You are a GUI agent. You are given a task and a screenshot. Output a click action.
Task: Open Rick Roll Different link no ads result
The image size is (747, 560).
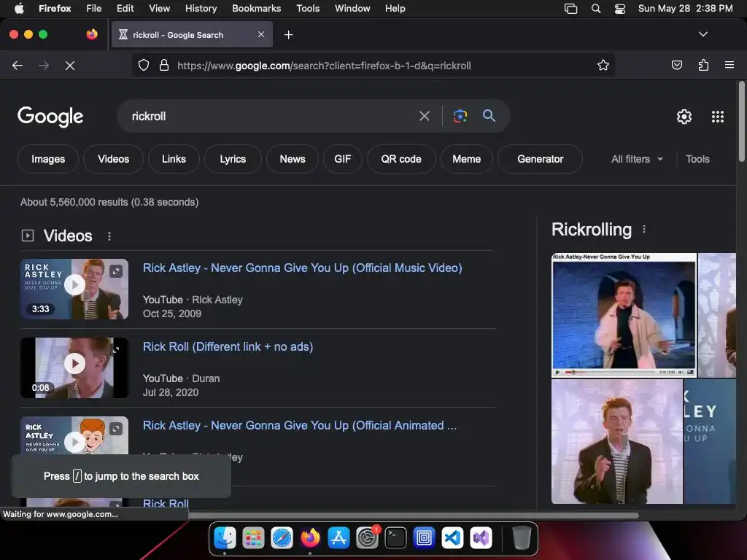tap(228, 346)
